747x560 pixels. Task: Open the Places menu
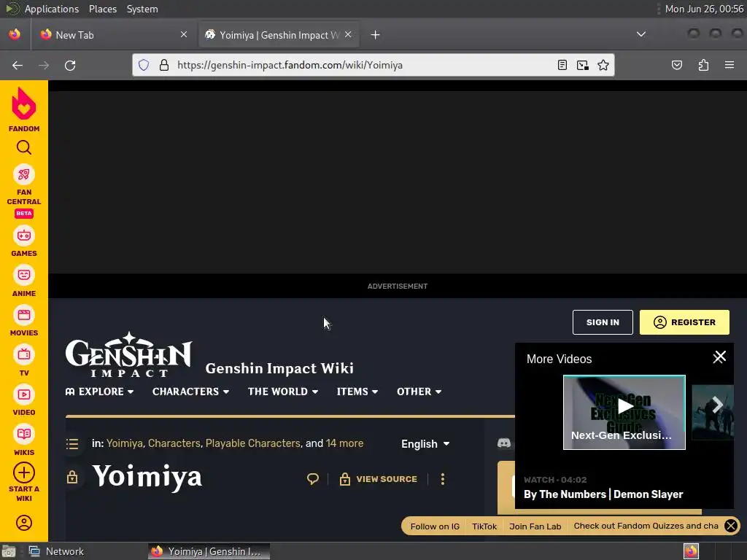click(x=102, y=9)
